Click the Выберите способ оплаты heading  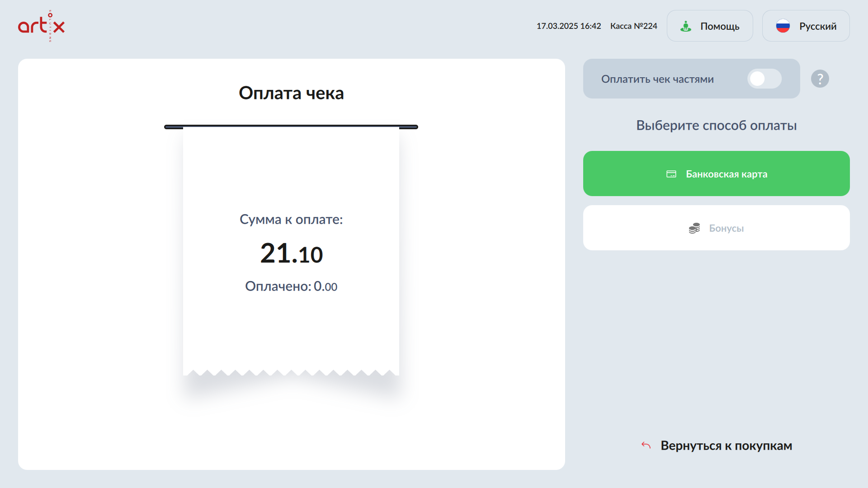click(x=716, y=126)
